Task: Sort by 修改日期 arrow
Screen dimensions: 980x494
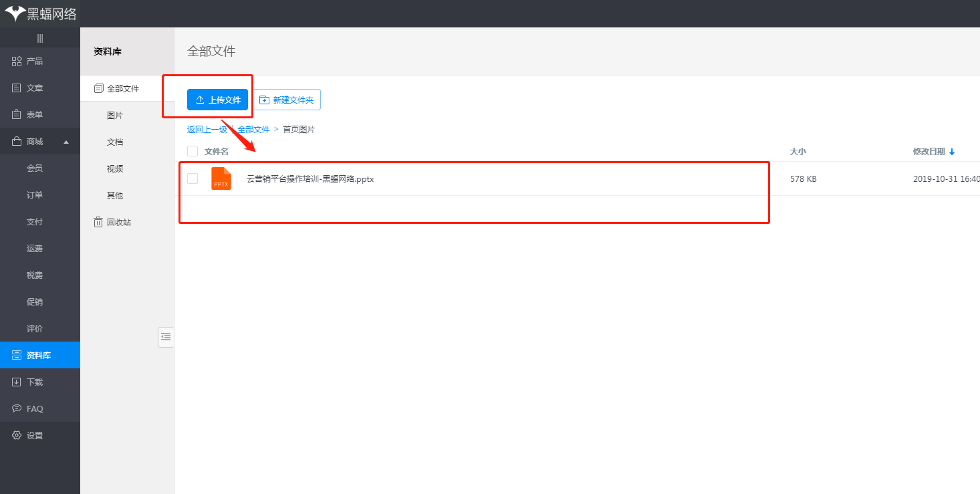Action: (952, 152)
